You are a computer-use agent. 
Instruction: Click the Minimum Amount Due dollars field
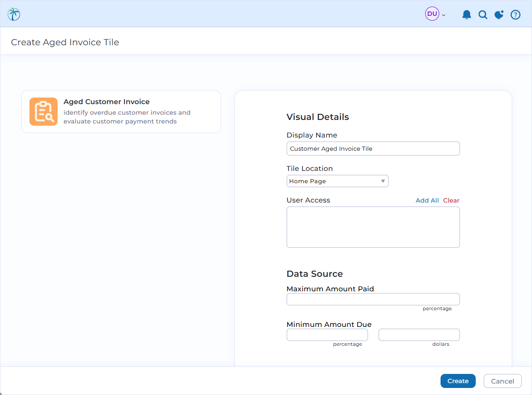pos(419,334)
